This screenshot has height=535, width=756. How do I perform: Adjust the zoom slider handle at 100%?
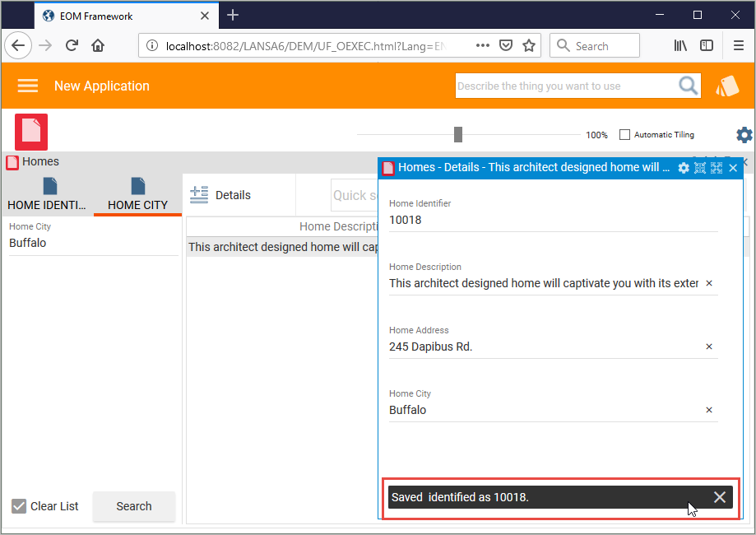click(458, 135)
